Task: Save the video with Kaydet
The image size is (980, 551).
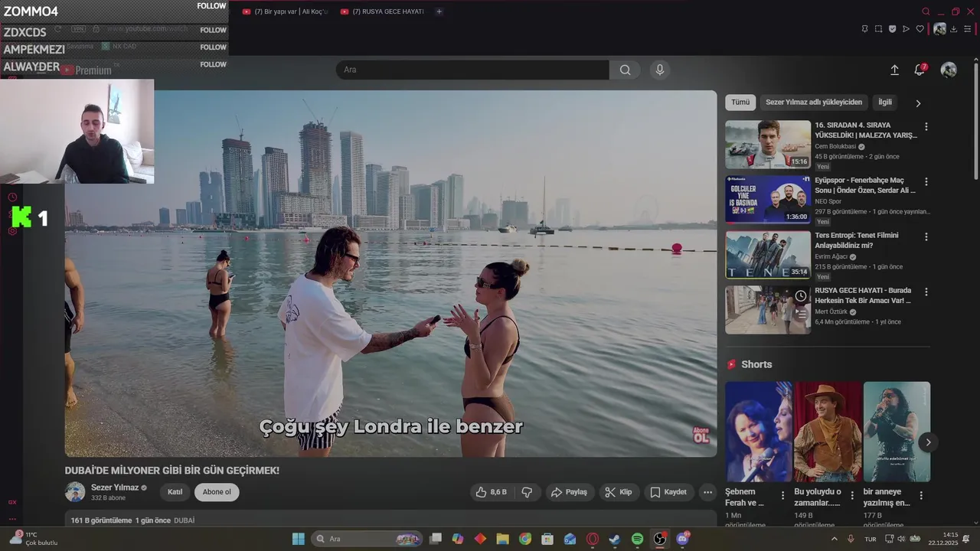Action: click(x=668, y=492)
